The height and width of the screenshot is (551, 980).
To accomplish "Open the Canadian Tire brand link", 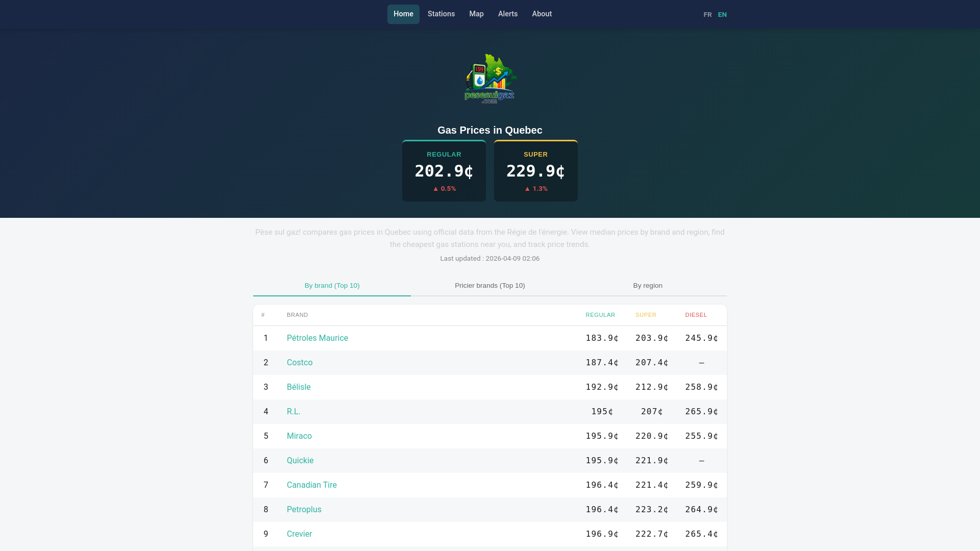I will (312, 485).
